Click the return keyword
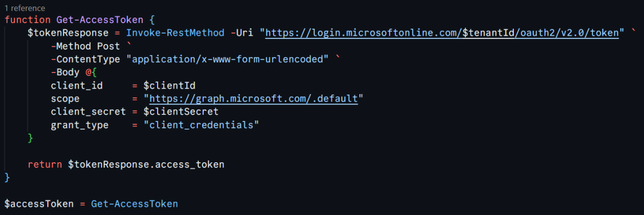 tap(45, 165)
